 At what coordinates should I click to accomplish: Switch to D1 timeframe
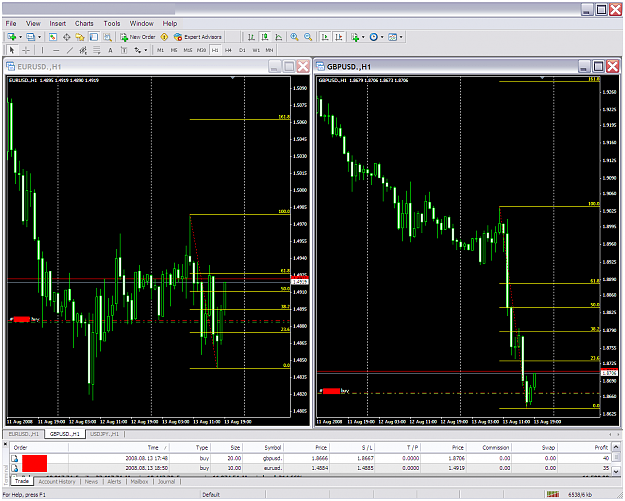point(242,50)
